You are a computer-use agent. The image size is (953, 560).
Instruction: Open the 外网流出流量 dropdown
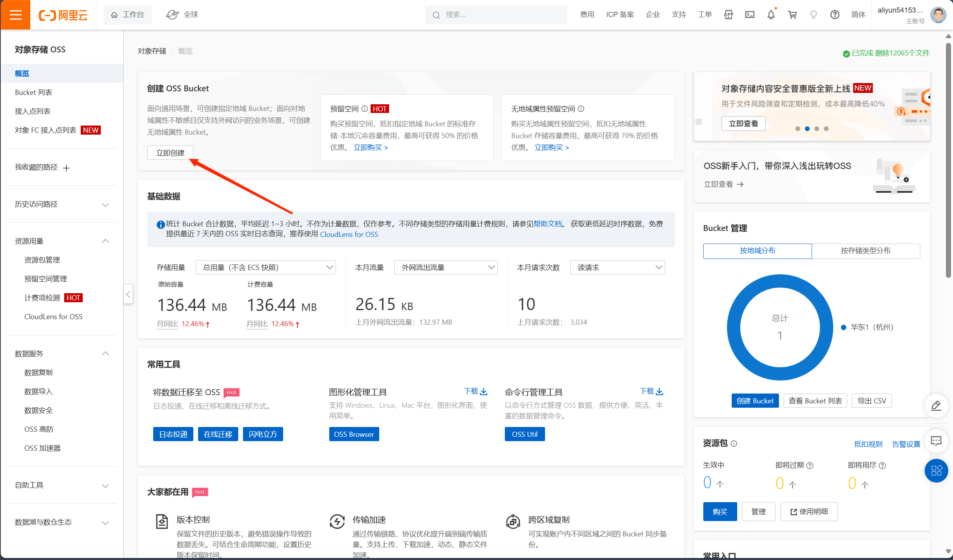tap(446, 268)
